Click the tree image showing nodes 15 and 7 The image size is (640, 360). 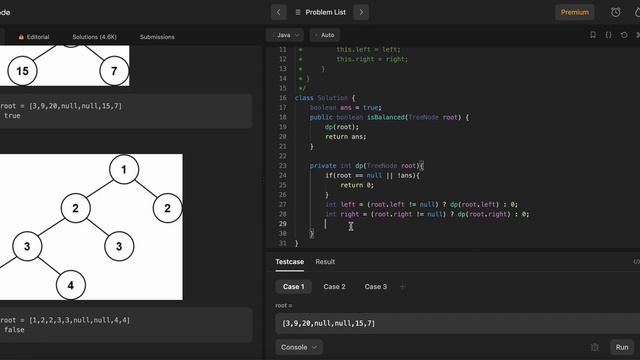(x=64, y=65)
